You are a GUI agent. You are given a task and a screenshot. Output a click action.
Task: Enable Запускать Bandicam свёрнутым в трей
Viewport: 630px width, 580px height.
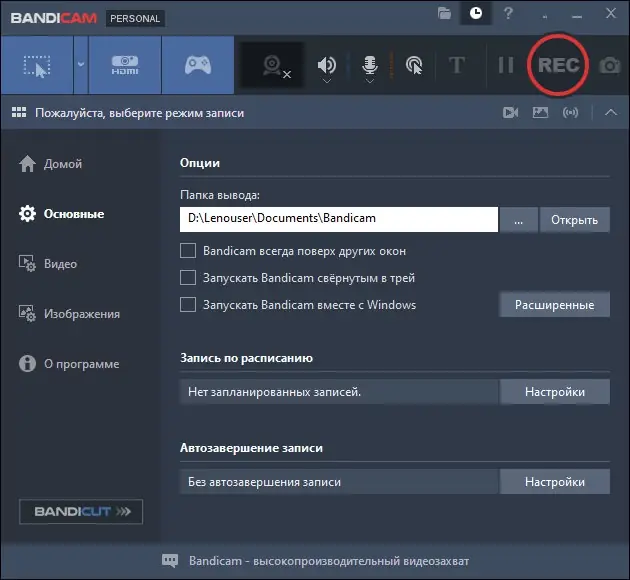click(188, 278)
